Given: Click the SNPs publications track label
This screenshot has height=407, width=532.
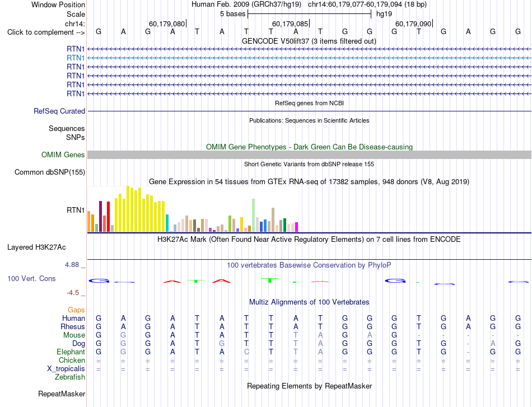Looking at the screenshot, I should click(76, 137).
